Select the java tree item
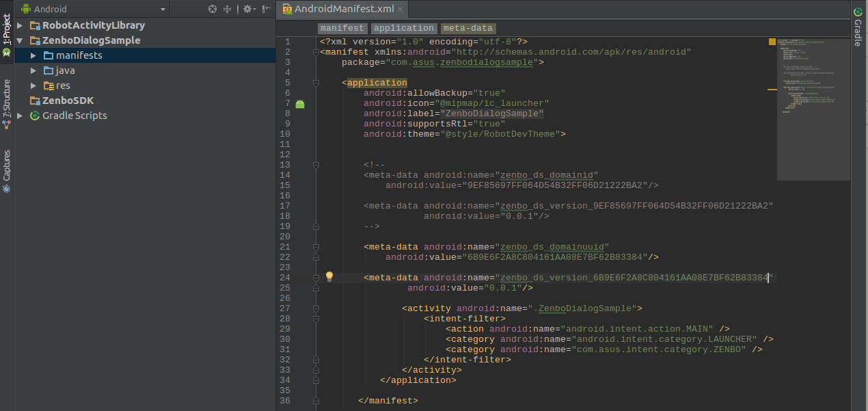 (x=144, y=70)
